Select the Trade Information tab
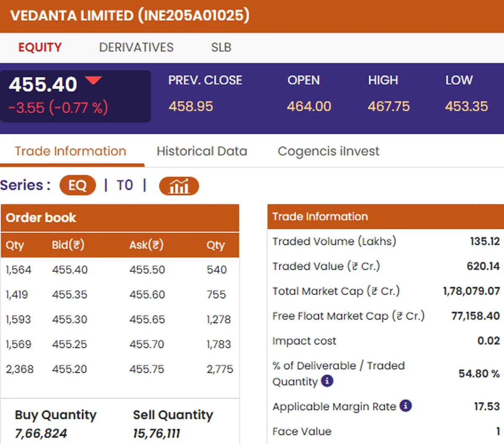The width and height of the screenshot is (504, 444). (71, 151)
